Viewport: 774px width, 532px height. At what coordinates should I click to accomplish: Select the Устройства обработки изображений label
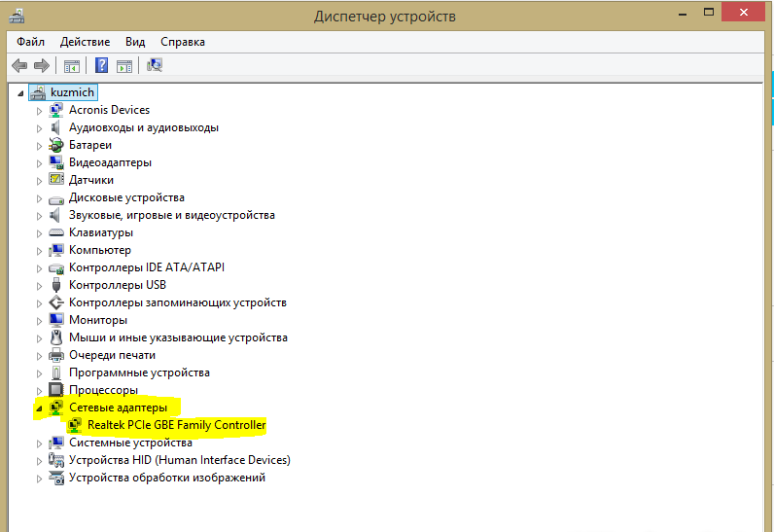[167, 478]
